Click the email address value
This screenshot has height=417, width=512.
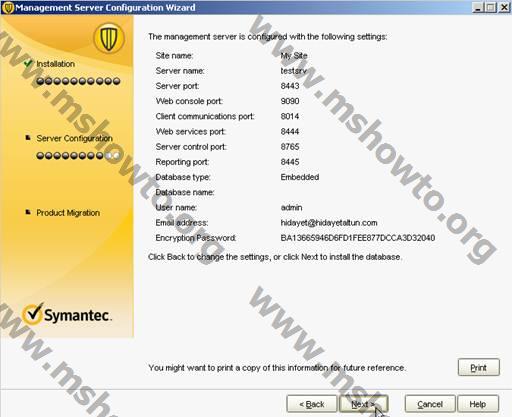coord(329,223)
